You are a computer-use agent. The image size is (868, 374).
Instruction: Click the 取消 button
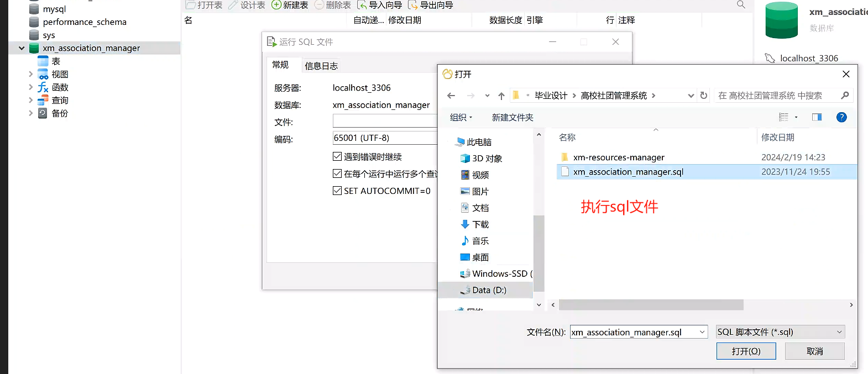tap(815, 351)
